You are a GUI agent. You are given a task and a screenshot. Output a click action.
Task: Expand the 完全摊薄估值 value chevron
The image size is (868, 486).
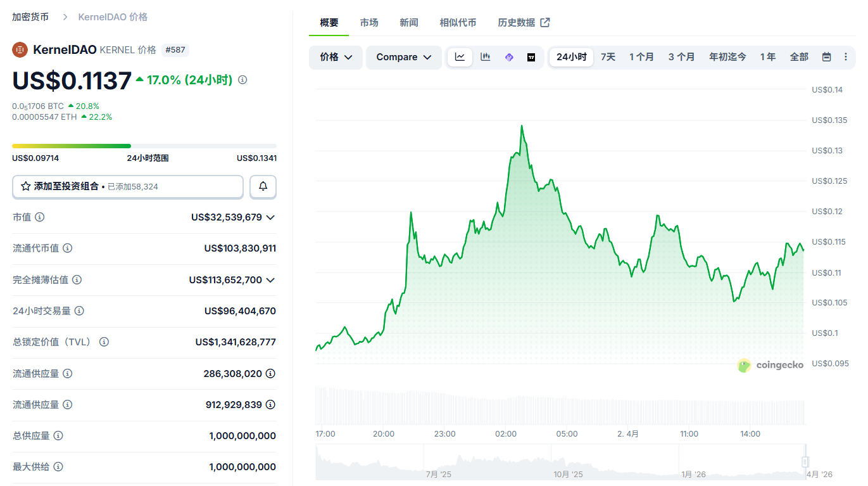[270, 280]
